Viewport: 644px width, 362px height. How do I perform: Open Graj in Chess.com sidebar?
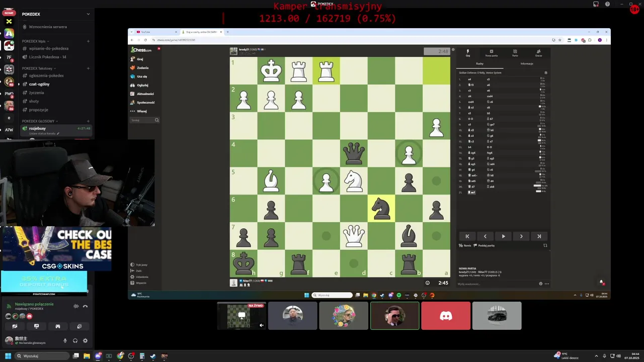(x=136, y=59)
